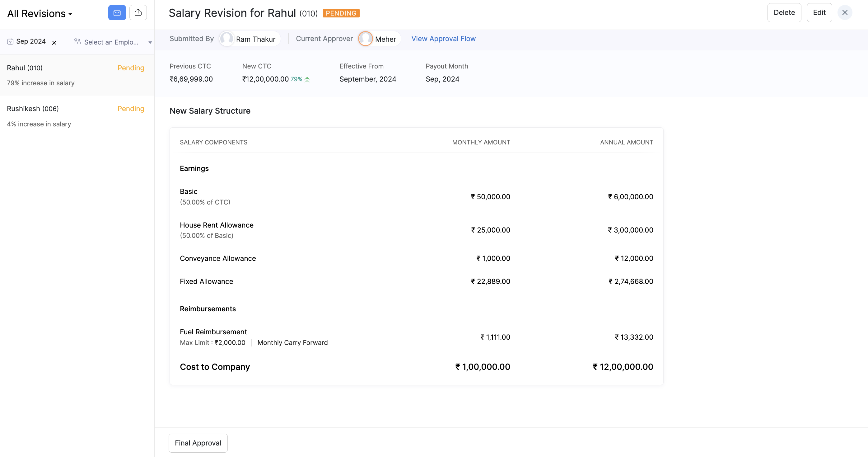
Task: Open the All Revisions dropdown
Action: tap(40, 14)
